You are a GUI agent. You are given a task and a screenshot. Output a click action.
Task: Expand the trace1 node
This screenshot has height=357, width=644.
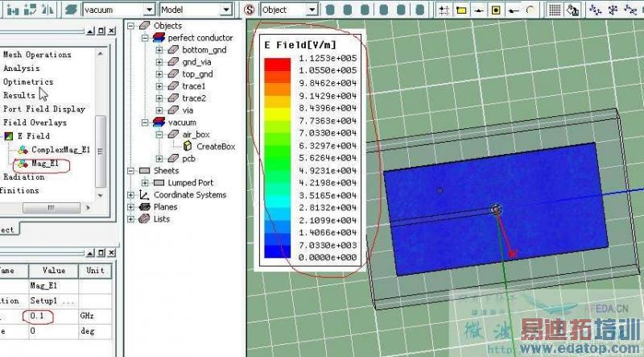pyautogui.click(x=159, y=86)
